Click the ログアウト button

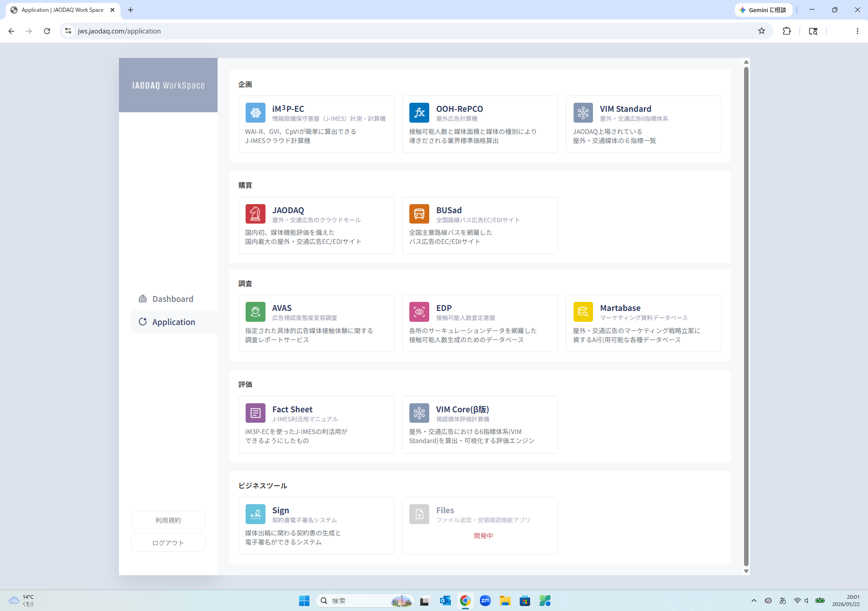(x=168, y=543)
